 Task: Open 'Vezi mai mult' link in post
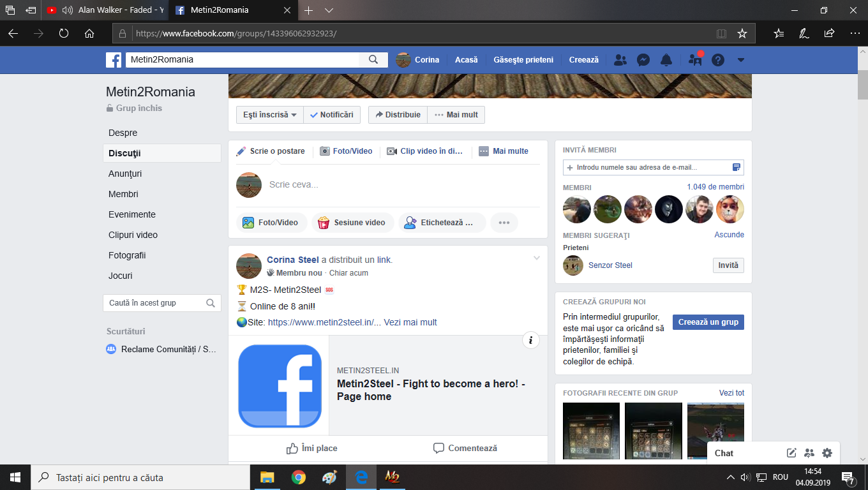(410, 322)
